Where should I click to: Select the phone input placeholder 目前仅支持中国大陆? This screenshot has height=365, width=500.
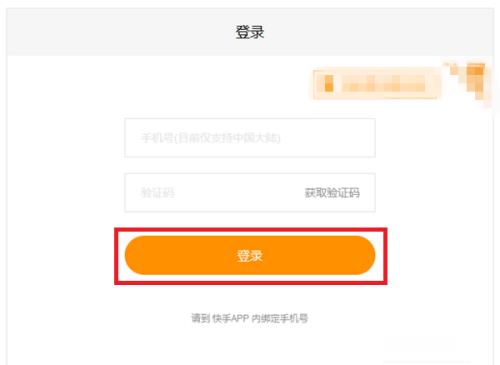tap(228, 137)
